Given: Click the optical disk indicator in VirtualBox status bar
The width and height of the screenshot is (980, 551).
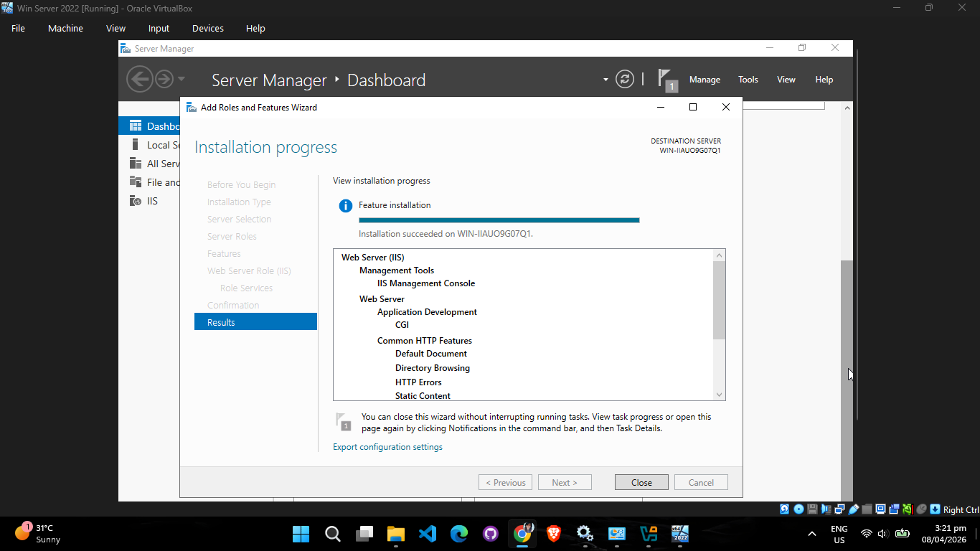Looking at the screenshot, I should tap(798, 509).
